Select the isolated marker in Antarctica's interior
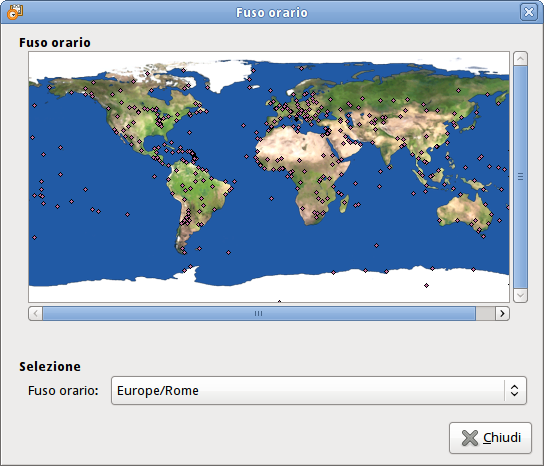Screen dimensions: 544x466 (x=426, y=285)
